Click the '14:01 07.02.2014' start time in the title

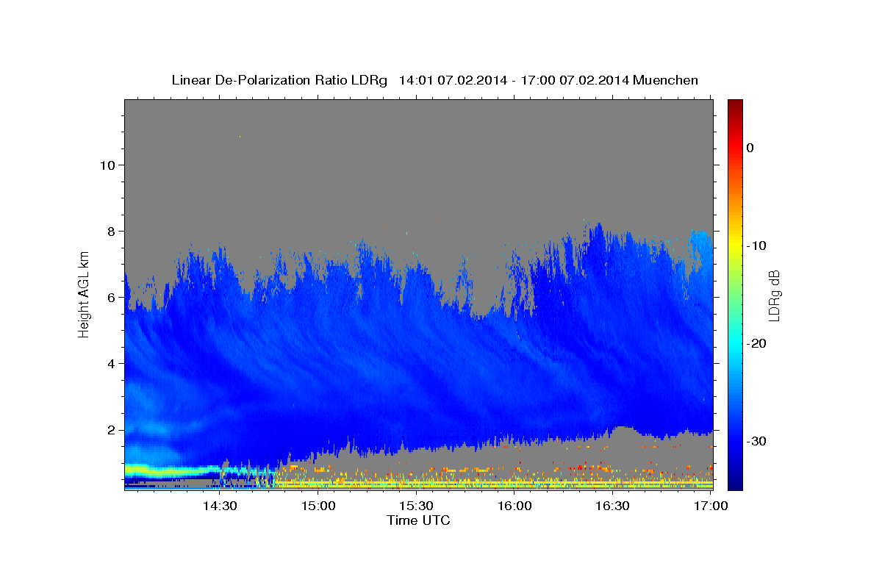pyautogui.click(x=453, y=80)
